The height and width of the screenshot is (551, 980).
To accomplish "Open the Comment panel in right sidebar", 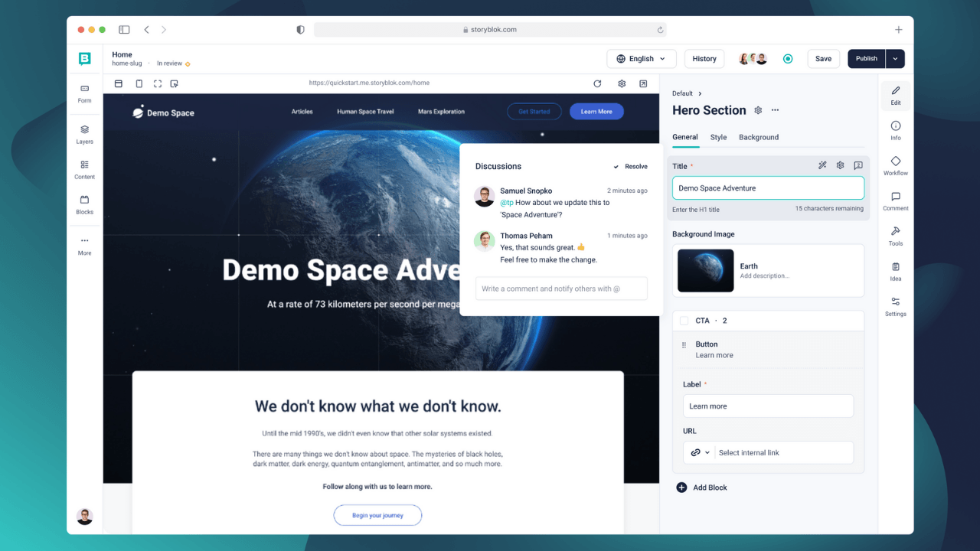I will [x=895, y=201].
